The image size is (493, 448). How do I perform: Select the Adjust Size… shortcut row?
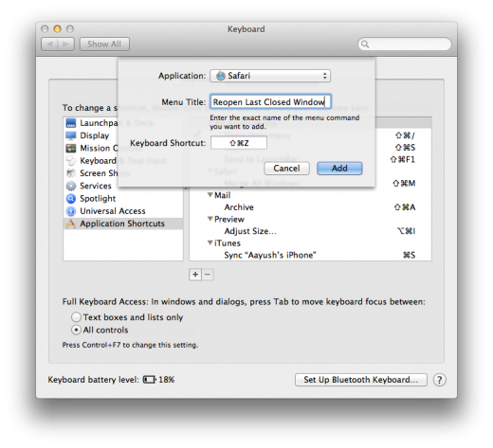pos(310,231)
